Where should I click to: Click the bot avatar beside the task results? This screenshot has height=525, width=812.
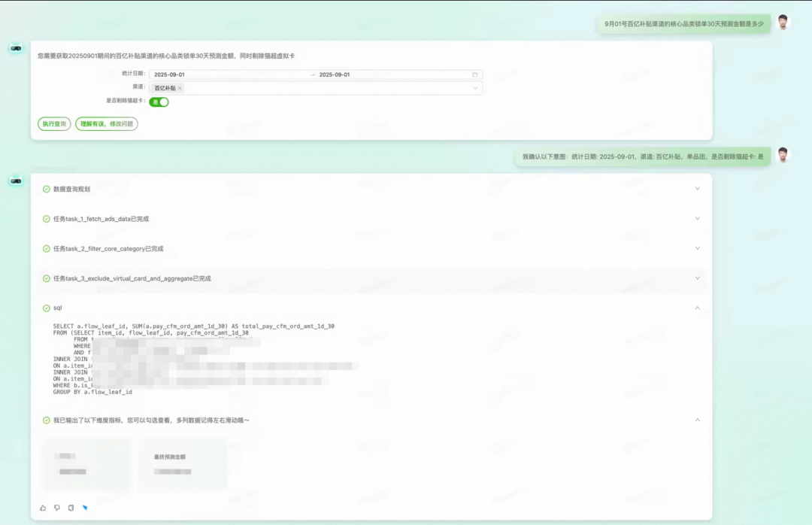click(x=16, y=181)
